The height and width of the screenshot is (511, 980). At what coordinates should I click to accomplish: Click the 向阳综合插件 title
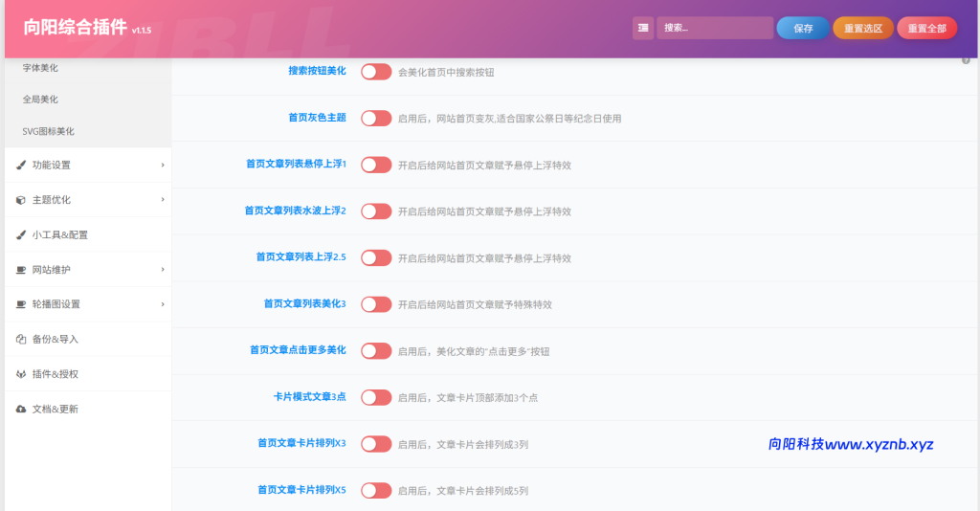(75, 28)
